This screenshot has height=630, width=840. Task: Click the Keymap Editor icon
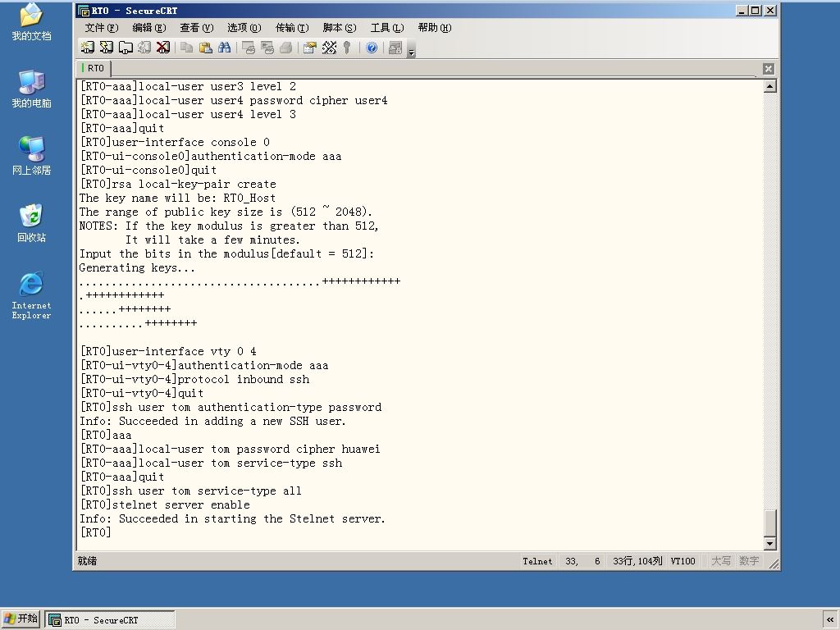(329, 48)
